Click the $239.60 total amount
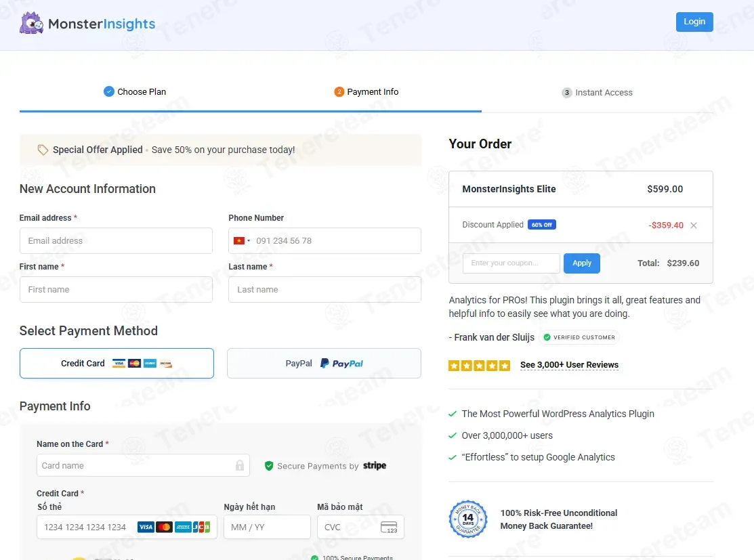754x560 pixels. pos(683,263)
